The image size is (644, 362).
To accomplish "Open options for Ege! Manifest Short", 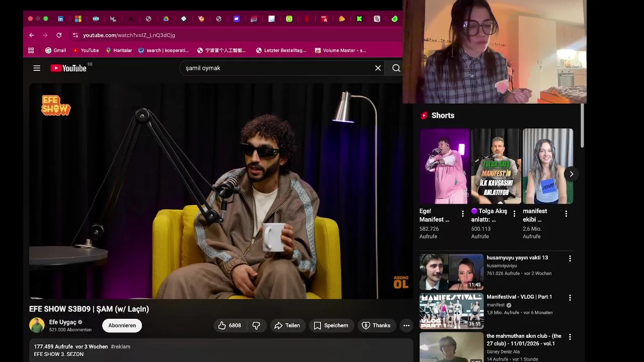I will [463, 214].
